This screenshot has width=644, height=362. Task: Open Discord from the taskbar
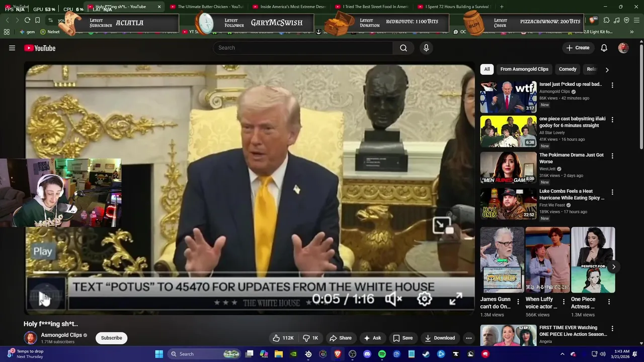click(x=367, y=354)
